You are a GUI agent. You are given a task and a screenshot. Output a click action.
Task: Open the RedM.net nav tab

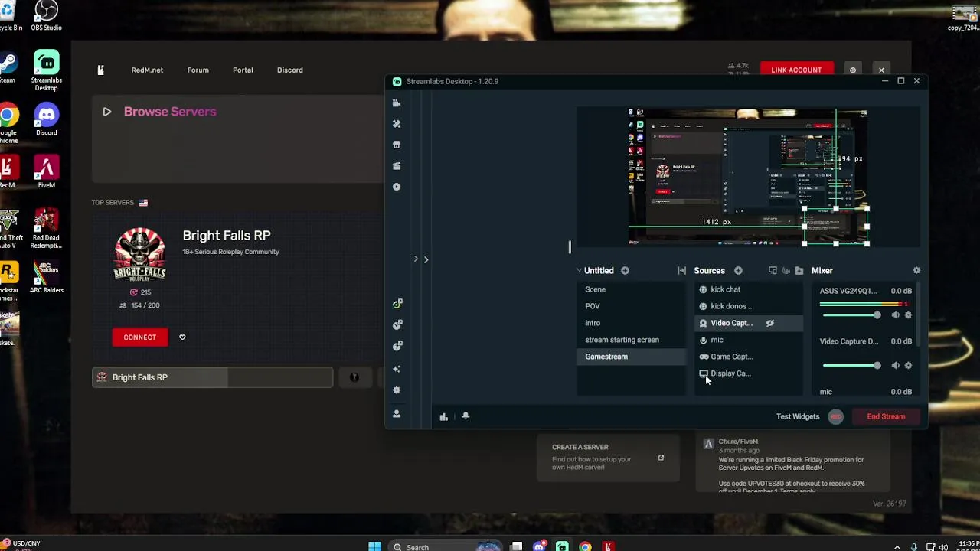(x=147, y=70)
